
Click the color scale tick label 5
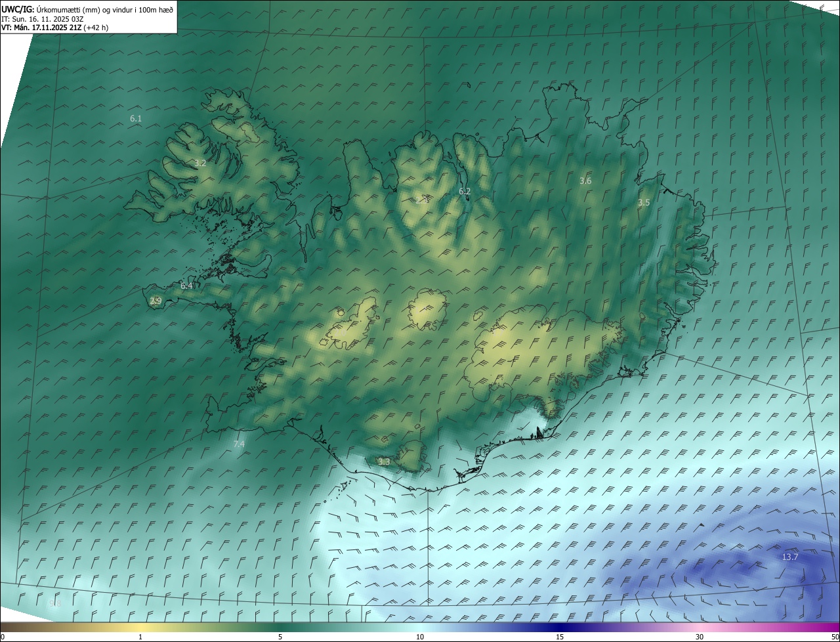280,637
